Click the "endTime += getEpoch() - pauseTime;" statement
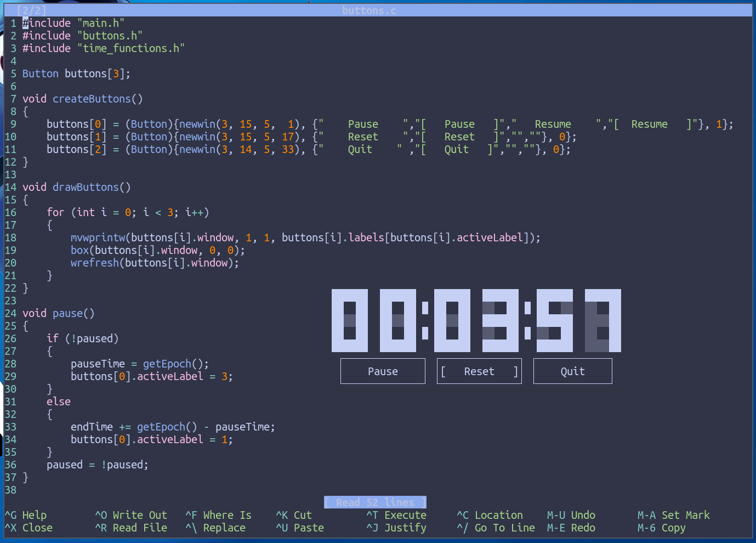 click(x=173, y=427)
